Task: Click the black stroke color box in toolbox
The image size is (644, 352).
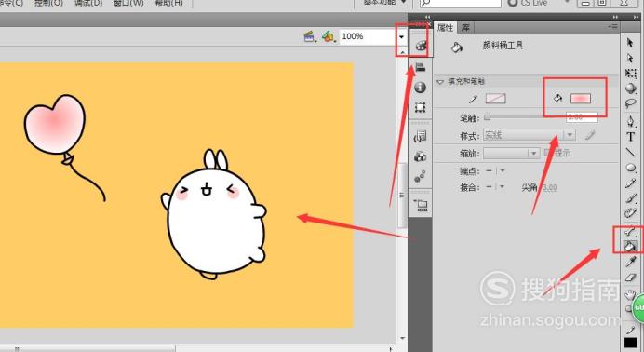Action: 630,343
